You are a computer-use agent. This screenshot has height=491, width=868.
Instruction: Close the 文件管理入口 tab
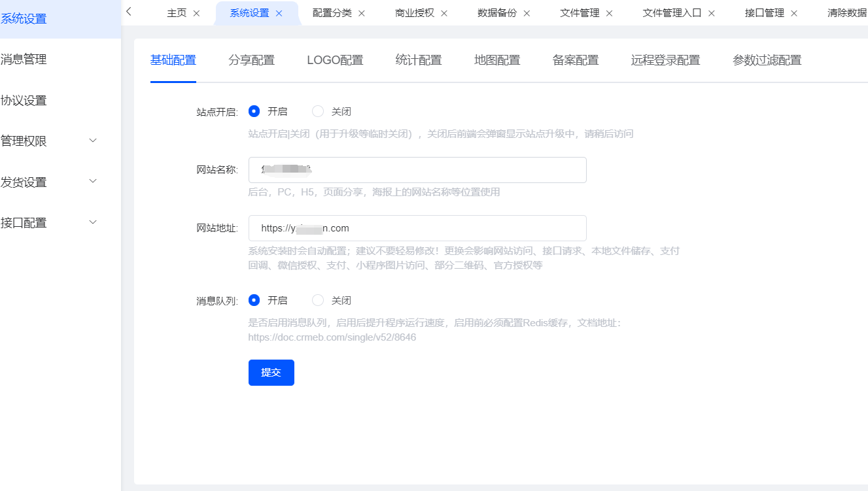712,13
